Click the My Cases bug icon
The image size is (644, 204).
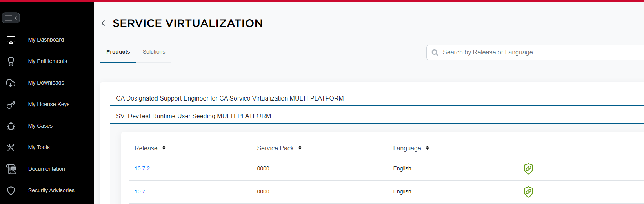(11, 126)
